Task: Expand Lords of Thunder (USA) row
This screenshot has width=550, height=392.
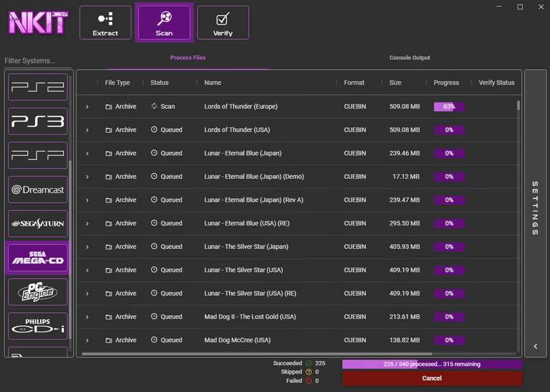Action: (x=87, y=130)
